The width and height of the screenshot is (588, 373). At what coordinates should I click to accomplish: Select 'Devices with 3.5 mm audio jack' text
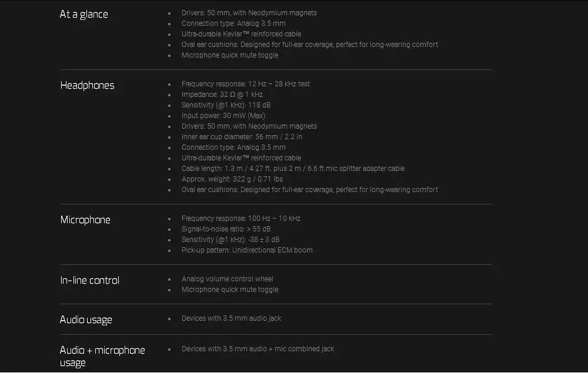pyautogui.click(x=231, y=318)
